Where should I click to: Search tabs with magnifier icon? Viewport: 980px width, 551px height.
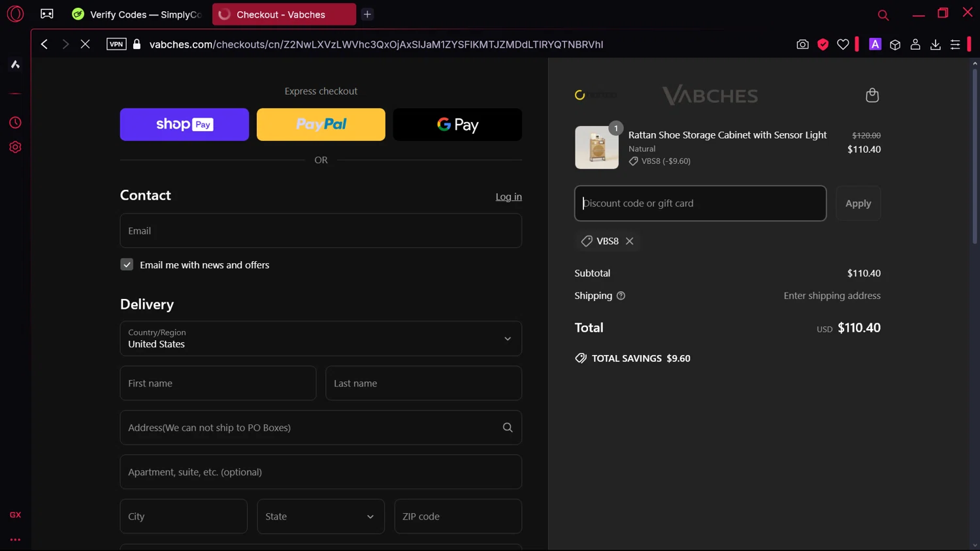click(x=883, y=14)
